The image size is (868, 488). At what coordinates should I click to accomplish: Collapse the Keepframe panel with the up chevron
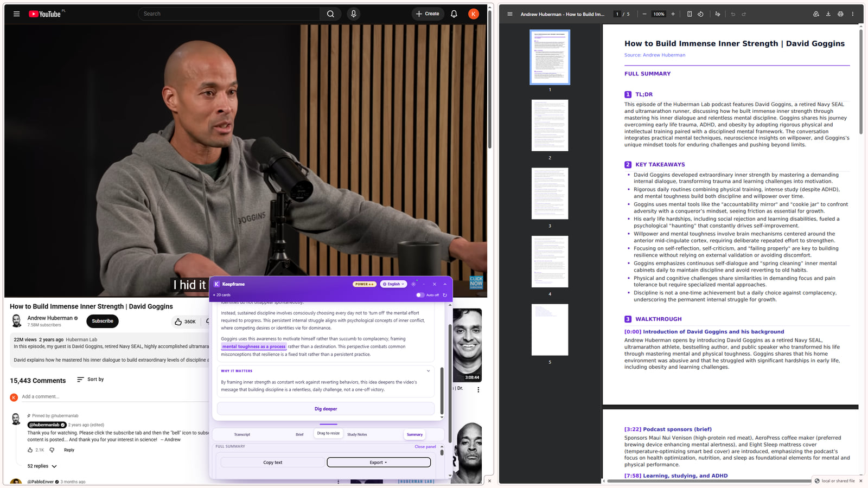point(445,284)
